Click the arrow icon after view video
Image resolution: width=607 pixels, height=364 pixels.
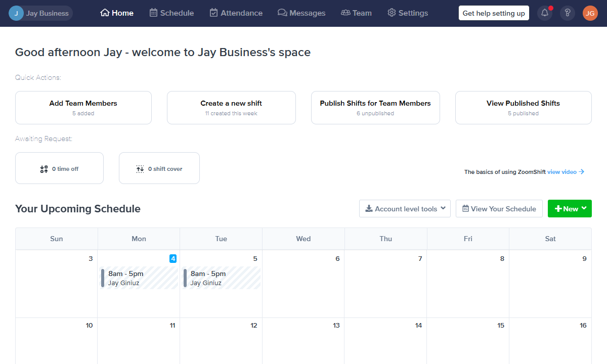(582, 172)
